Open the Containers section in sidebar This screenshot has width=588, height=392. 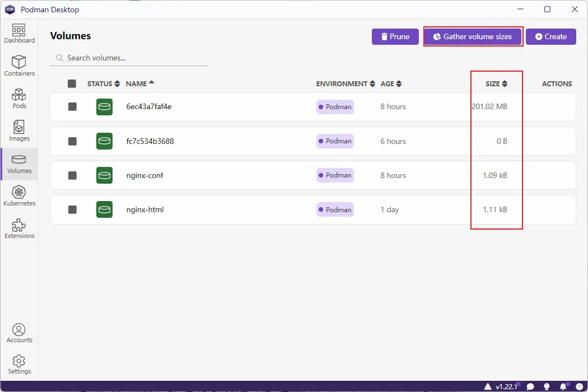19,66
